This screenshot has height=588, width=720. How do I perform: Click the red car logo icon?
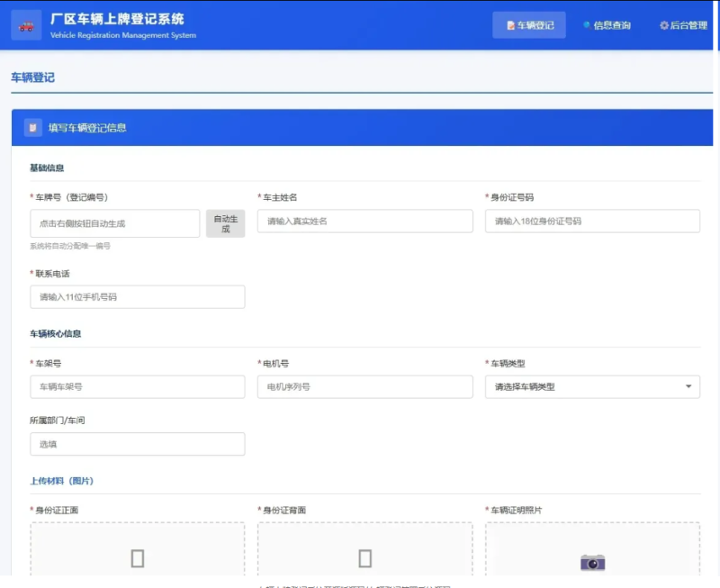click(x=26, y=26)
